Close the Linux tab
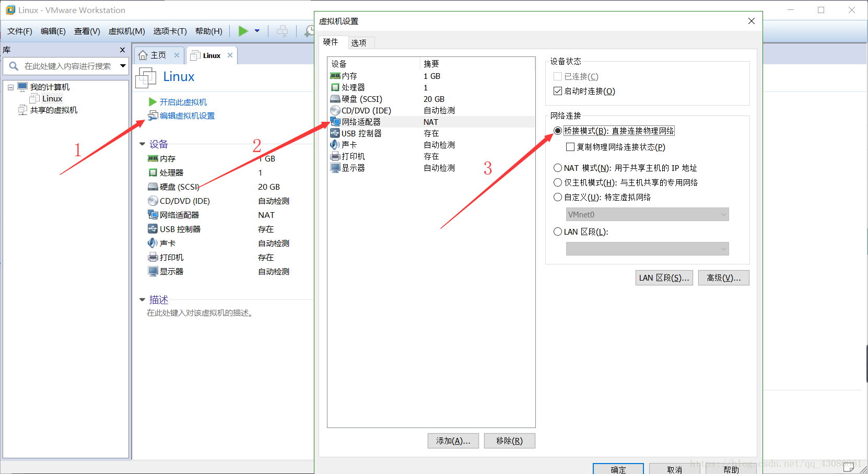Viewport: 868px width, 474px height. 230,55
